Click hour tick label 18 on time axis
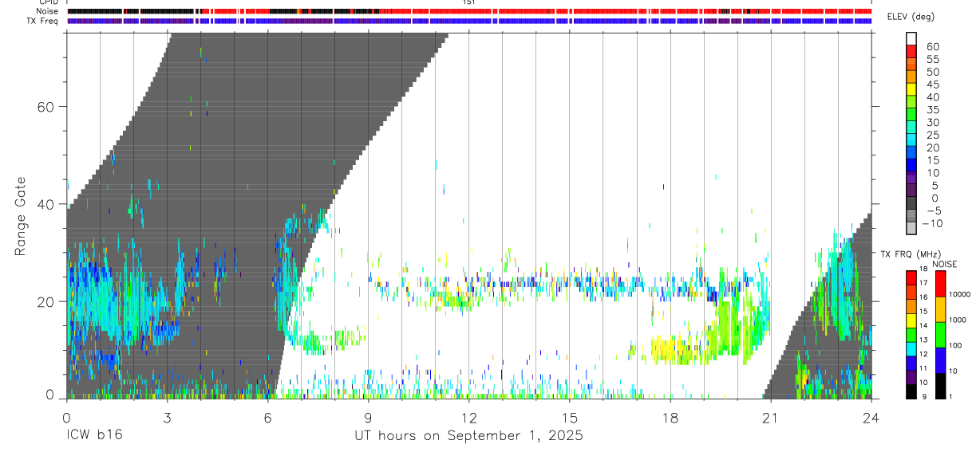Image resolution: width=980 pixels, height=452 pixels. pyautogui.click(x=670, y=417)
